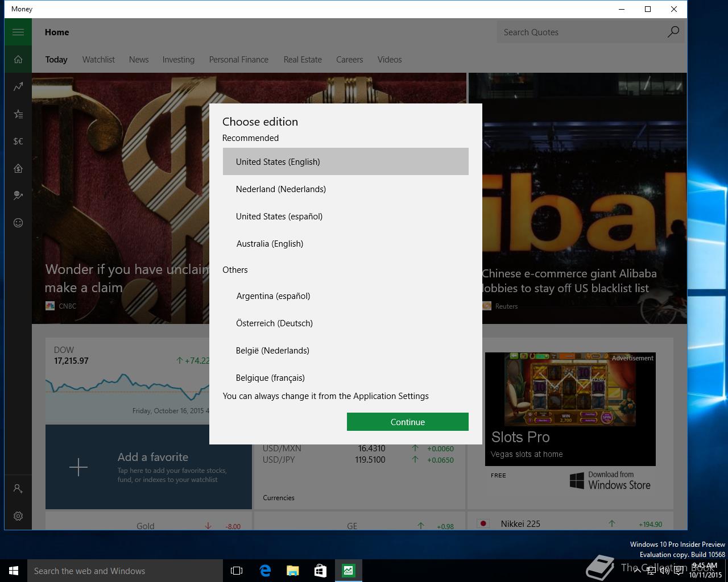
Task: Open the Personal Finance tab
Action: (239, 60)
